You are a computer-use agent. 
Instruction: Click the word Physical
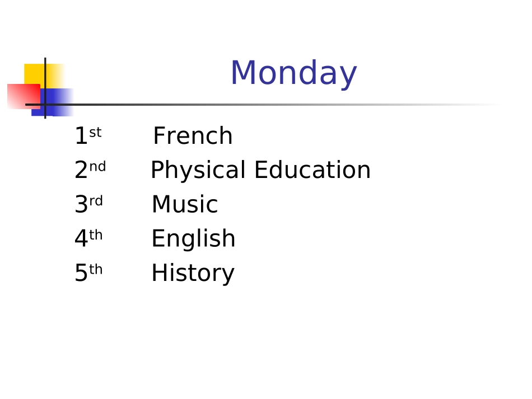coord(198,171)
